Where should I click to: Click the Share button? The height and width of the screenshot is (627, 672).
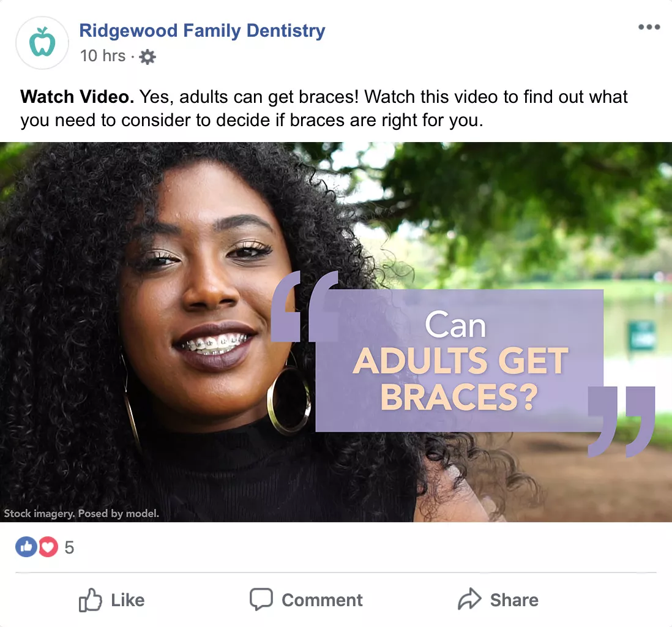pyautogui.click(x=498, y=600)
